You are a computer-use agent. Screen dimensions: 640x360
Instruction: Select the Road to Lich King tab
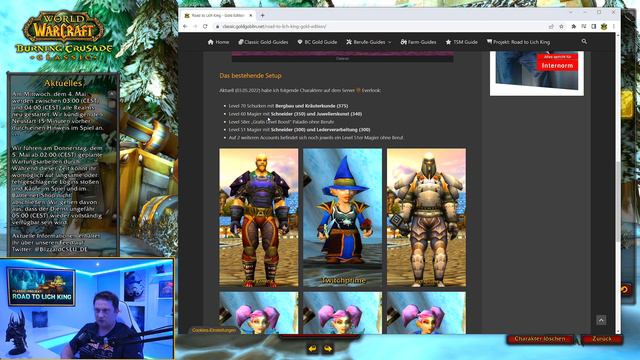[218, 15]
